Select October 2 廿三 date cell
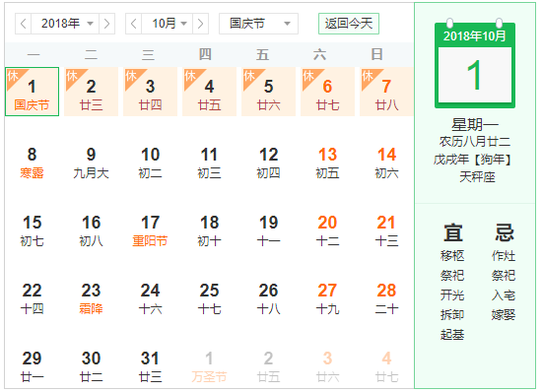542x392 pixels. [x=92, y=92]
